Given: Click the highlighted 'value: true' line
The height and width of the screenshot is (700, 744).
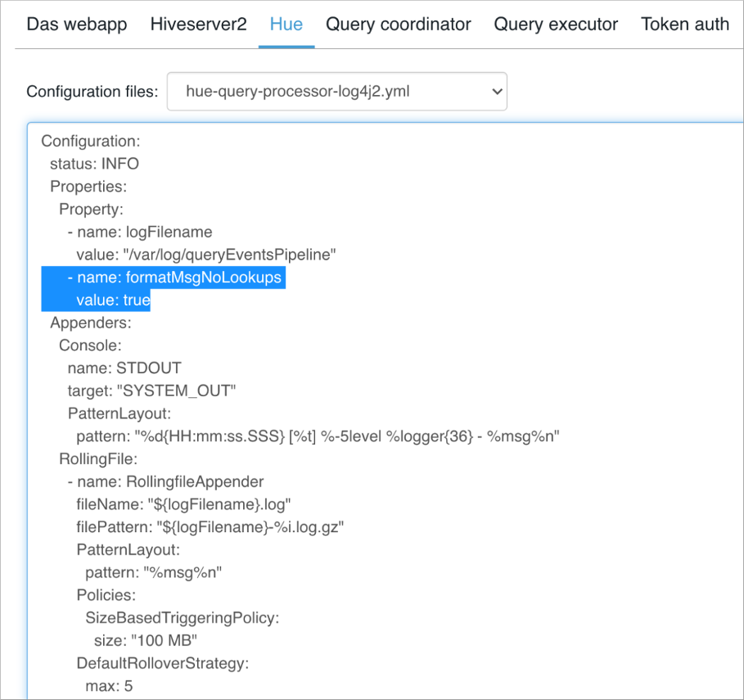Looking at the screenshot, I should click(113, 300).
